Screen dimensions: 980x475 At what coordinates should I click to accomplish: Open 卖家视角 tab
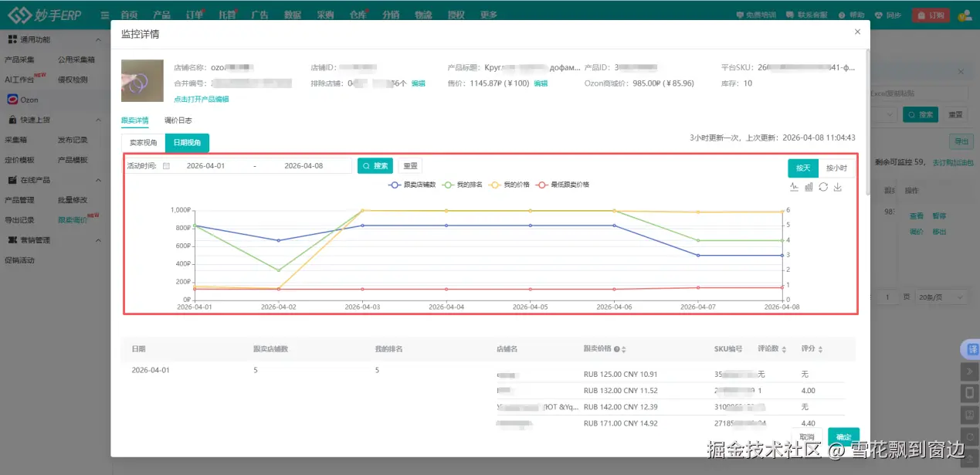pos(143,143)
